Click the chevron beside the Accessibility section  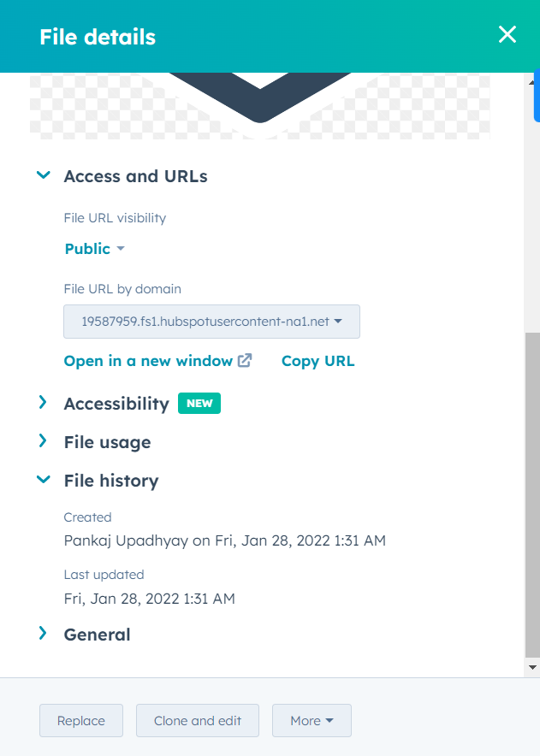click(x=44, y=402)
